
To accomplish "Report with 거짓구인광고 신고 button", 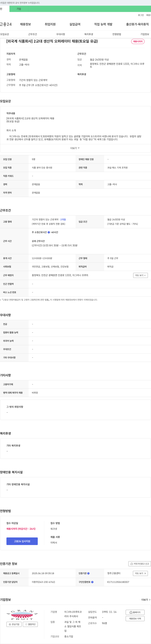I will (140, 564).
